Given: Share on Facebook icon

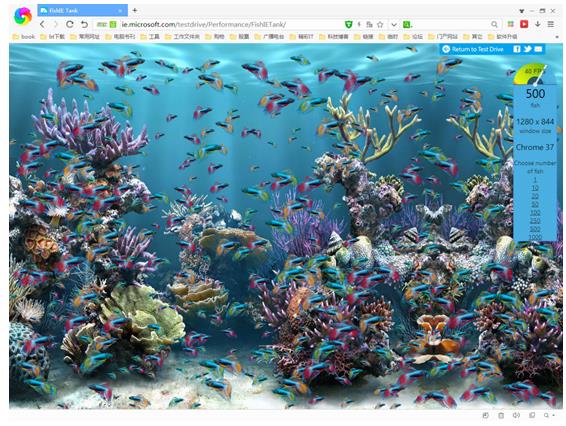Looking at the screenshot, I should (517, 49).
